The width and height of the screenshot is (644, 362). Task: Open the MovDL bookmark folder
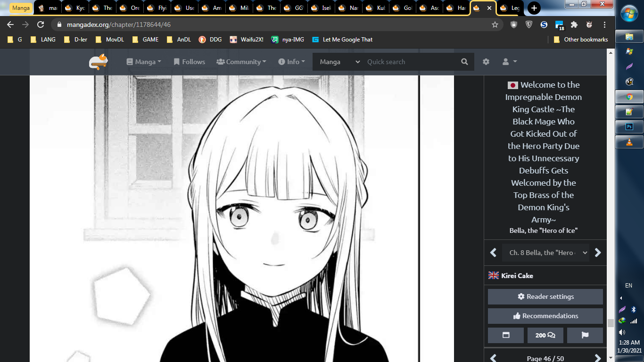[110, 40]
